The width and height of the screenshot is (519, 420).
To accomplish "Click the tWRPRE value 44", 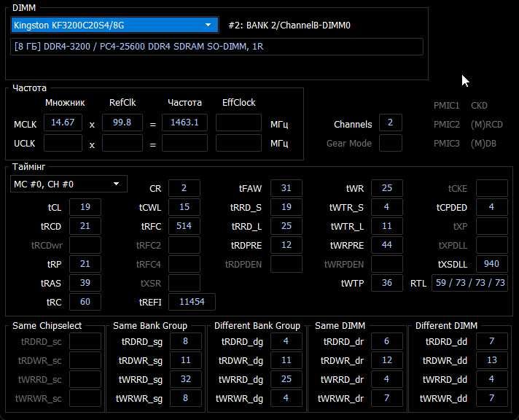I will [x=387, y=245].
